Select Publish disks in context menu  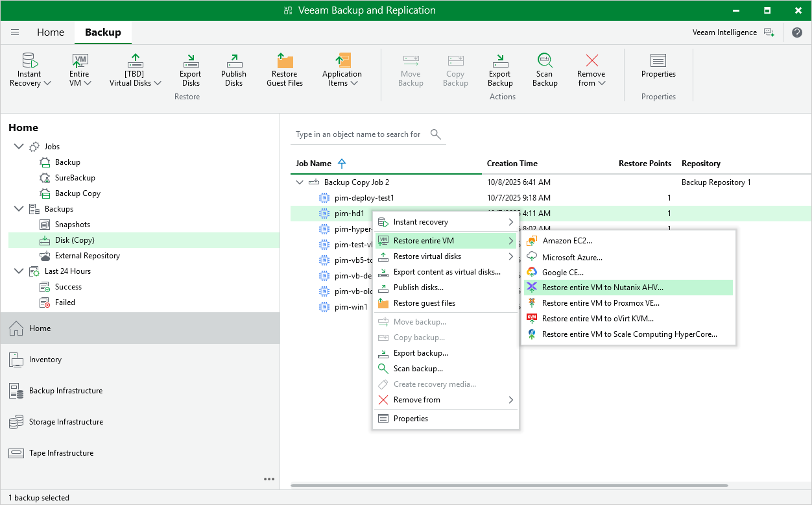click(446, 288)
